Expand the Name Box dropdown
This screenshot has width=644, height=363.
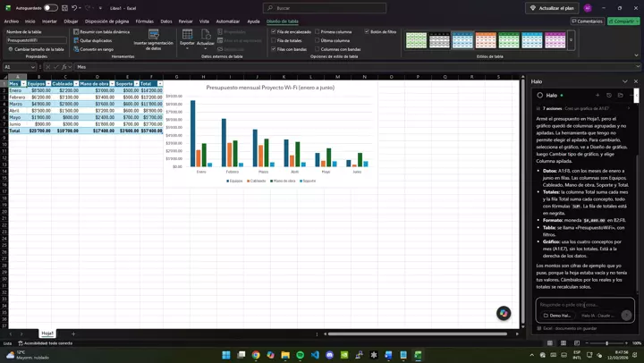[33, 67]
